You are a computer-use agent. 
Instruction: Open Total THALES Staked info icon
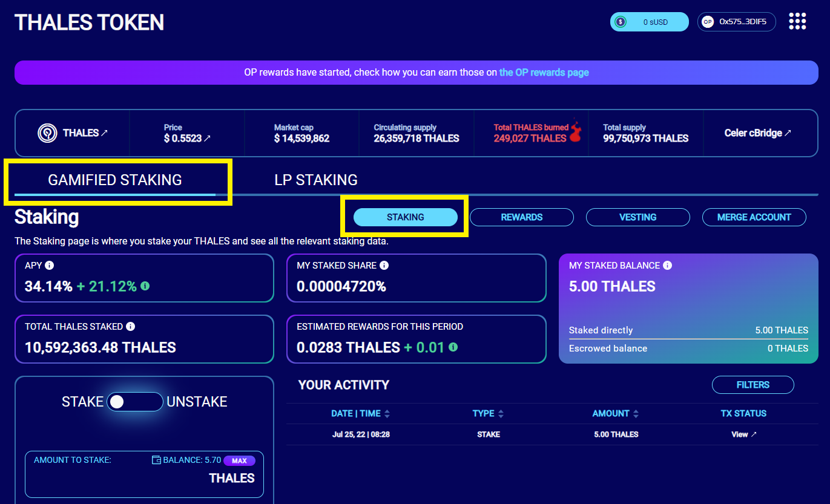(x=131, y=327)
